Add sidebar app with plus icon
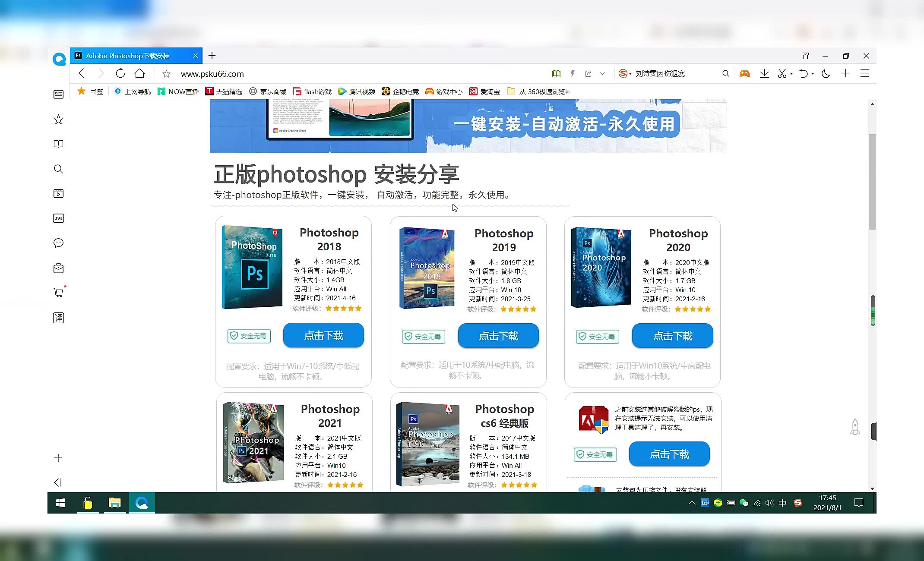The width and height of the screenshot is (924, 561). tap(58, 458)
